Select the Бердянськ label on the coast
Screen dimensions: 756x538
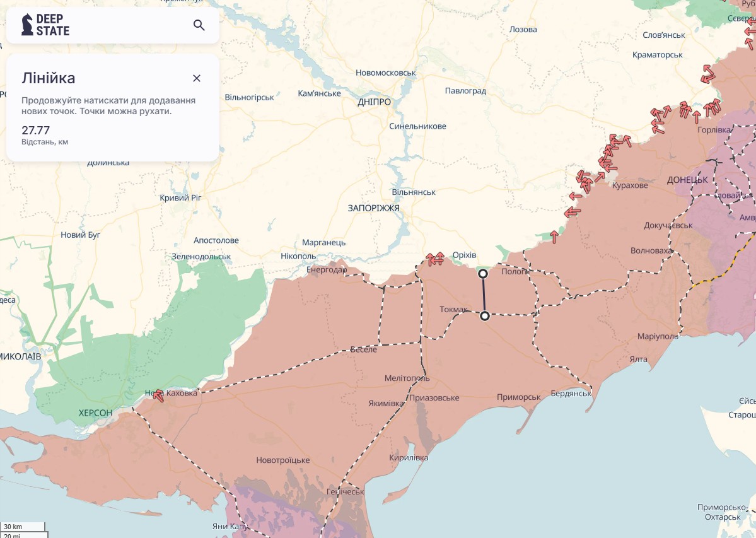pyautogui.click(x=571, y=394)
